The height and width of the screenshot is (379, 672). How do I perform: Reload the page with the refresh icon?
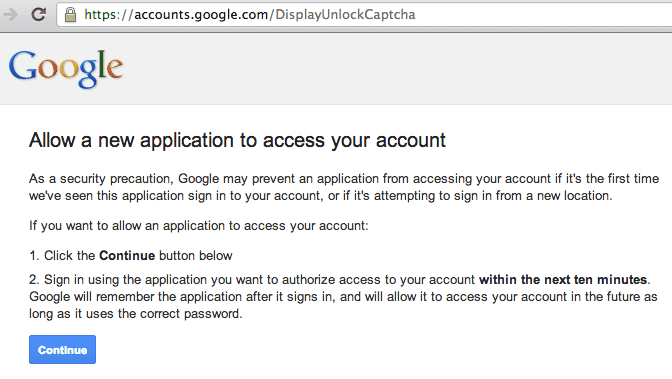39,15
